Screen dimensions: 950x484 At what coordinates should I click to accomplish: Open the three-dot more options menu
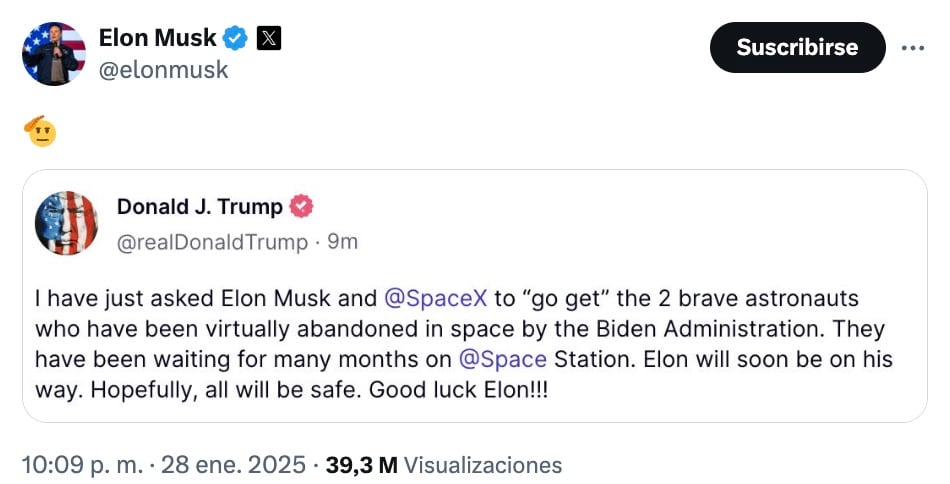(x=913, y=47)
